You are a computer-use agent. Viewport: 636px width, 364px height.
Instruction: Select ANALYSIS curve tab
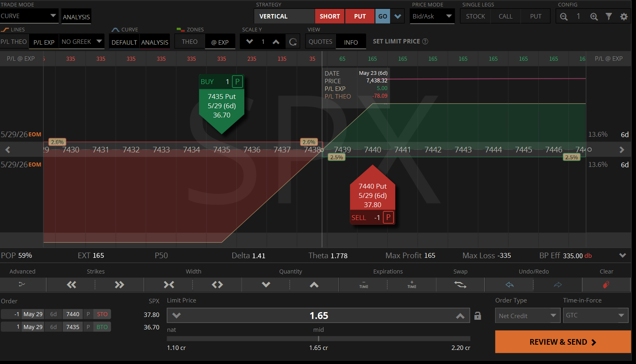(x=155, y=42)
